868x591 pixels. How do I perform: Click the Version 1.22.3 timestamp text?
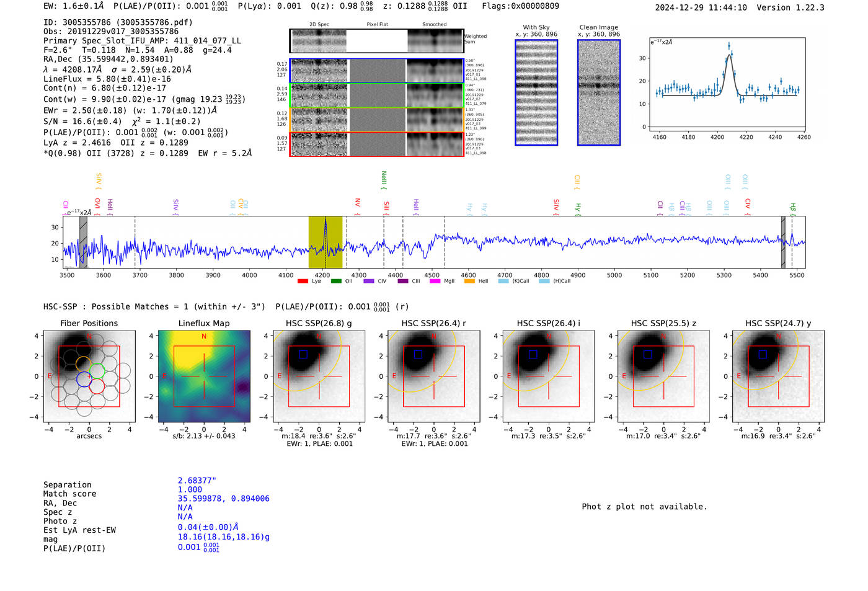(740, 7)
